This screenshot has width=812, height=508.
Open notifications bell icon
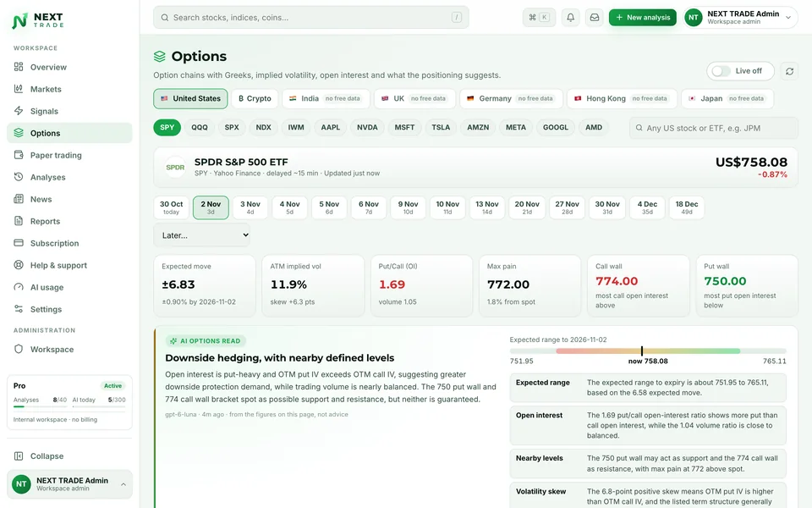point(570,17)
